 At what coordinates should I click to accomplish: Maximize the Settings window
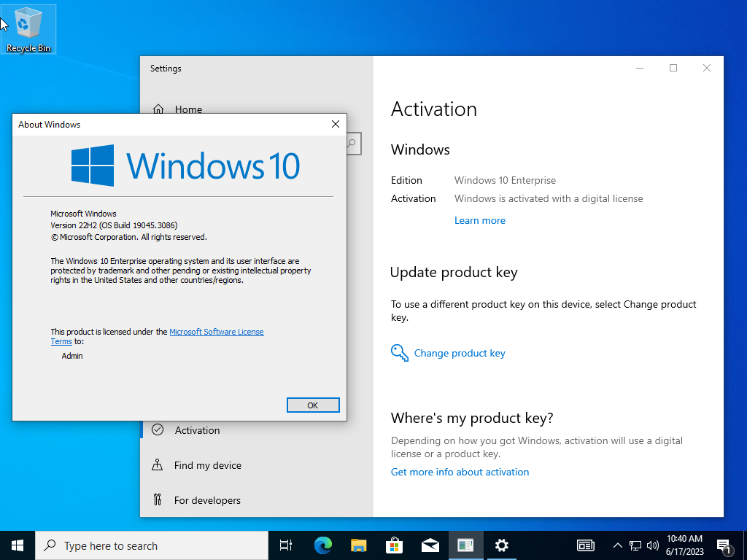click(673, 68)
